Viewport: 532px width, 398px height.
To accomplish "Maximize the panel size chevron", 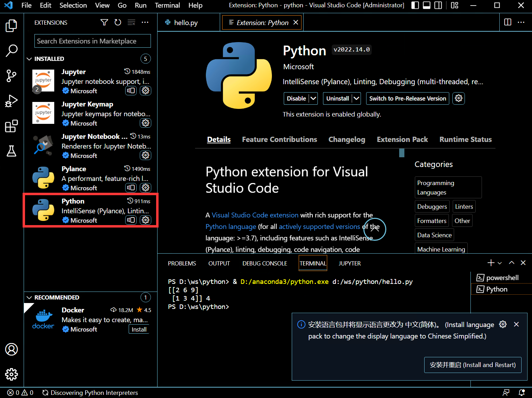I will click(x=511, y=263).
